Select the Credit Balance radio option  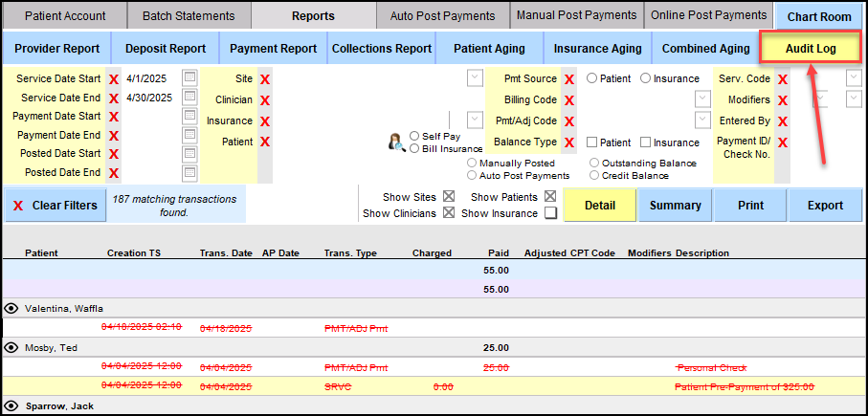tap(594, 175)
